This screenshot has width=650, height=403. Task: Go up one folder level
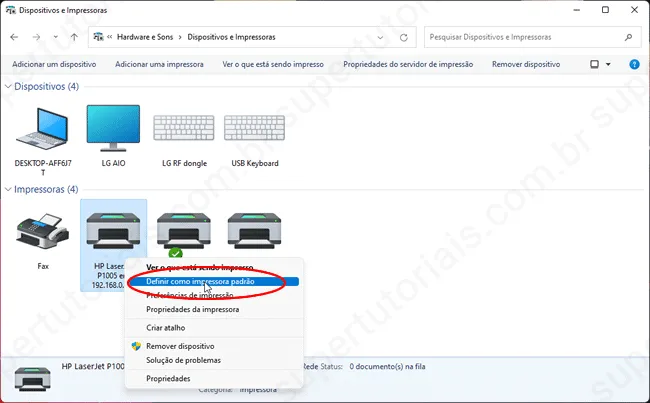[74, 37]
